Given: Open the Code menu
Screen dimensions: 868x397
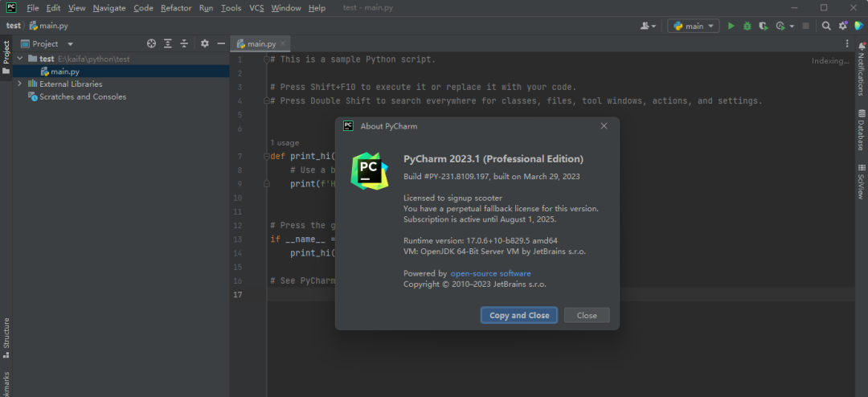Looking at the screenshot, I should tap(143, 8).
